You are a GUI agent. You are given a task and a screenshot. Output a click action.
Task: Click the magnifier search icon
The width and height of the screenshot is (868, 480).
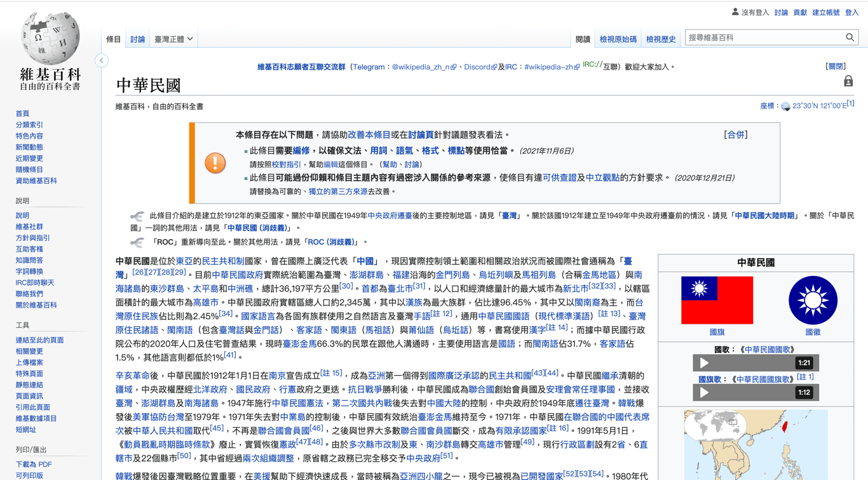point(850,38)
